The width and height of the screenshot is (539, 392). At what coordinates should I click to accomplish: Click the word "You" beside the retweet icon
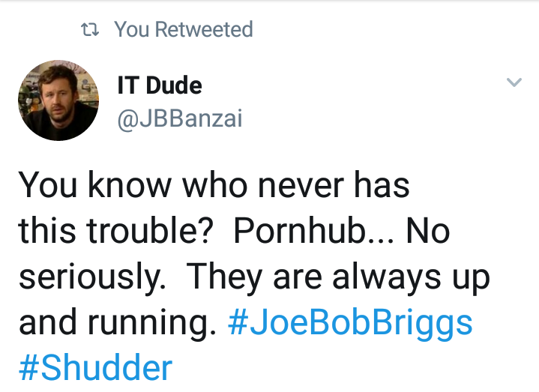click(133, 30)
